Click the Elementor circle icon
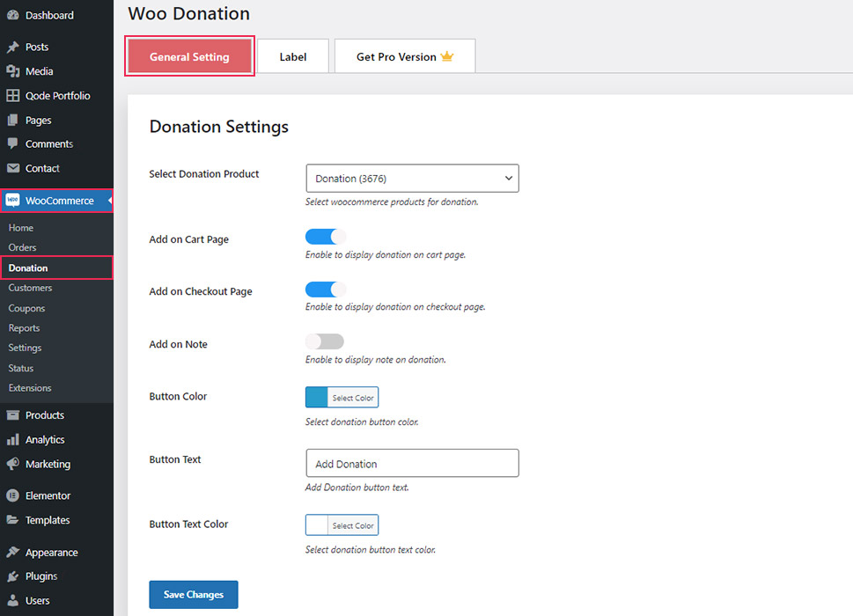Screen dimensions: 853x616 click(x=12, y=495)
